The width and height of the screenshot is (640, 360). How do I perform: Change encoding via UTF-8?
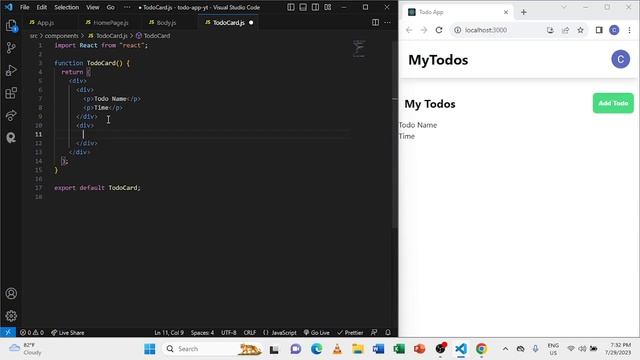[229, 332]
